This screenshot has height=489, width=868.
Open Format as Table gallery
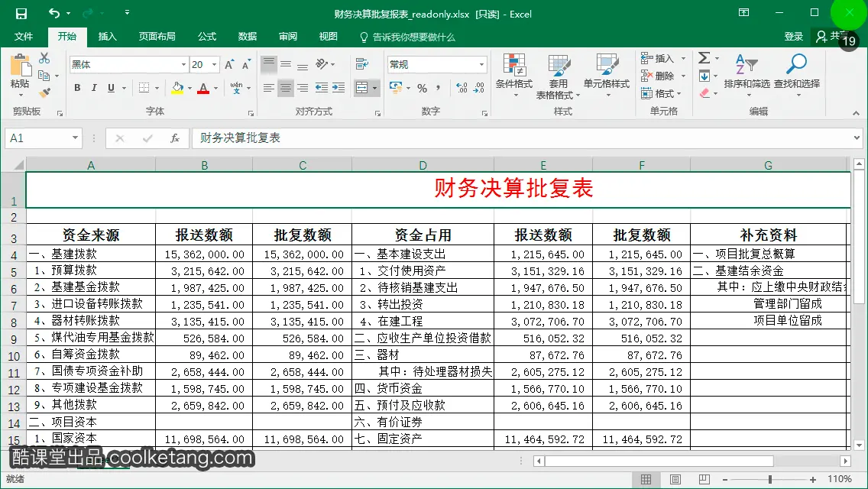point(558,76)
